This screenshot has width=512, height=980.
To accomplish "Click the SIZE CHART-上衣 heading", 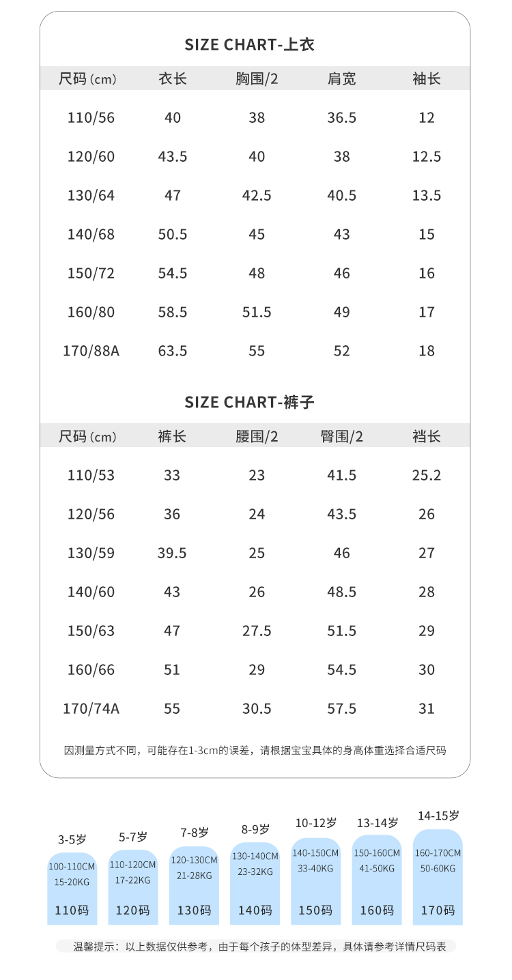I will [x=249, y=45].
